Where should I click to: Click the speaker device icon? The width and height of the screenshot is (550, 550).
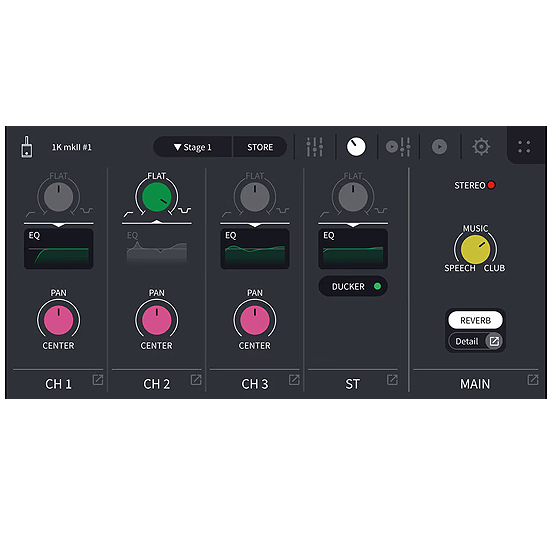click(27, 147)
